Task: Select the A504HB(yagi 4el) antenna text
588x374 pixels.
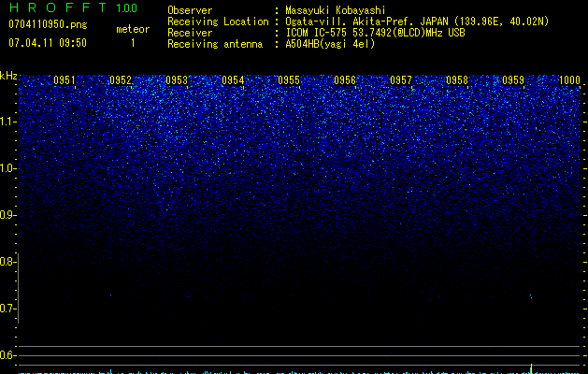Action: click(x=330, y=44)
